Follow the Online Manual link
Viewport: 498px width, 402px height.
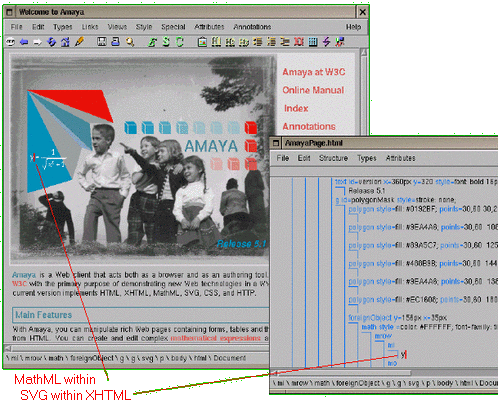313,90
